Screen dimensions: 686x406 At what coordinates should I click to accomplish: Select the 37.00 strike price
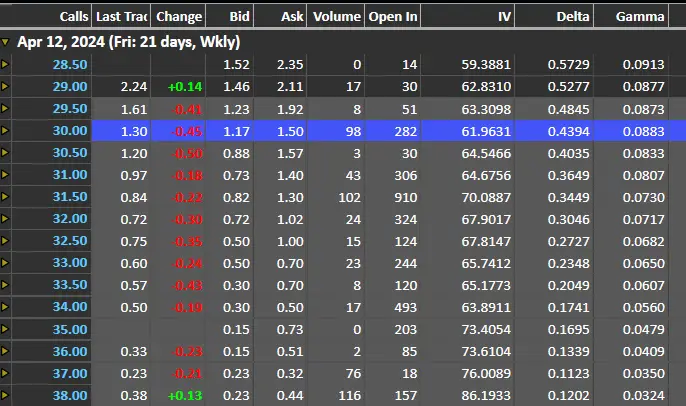(70, 373)
